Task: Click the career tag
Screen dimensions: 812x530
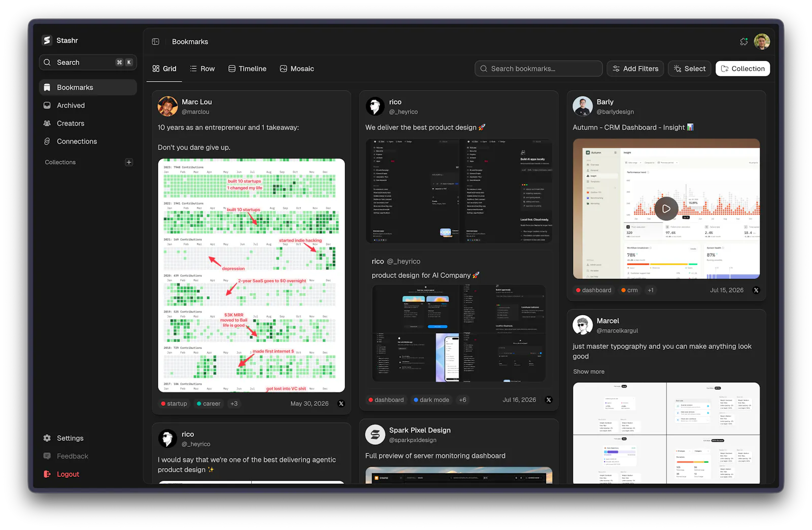Action: pos(209,404)
